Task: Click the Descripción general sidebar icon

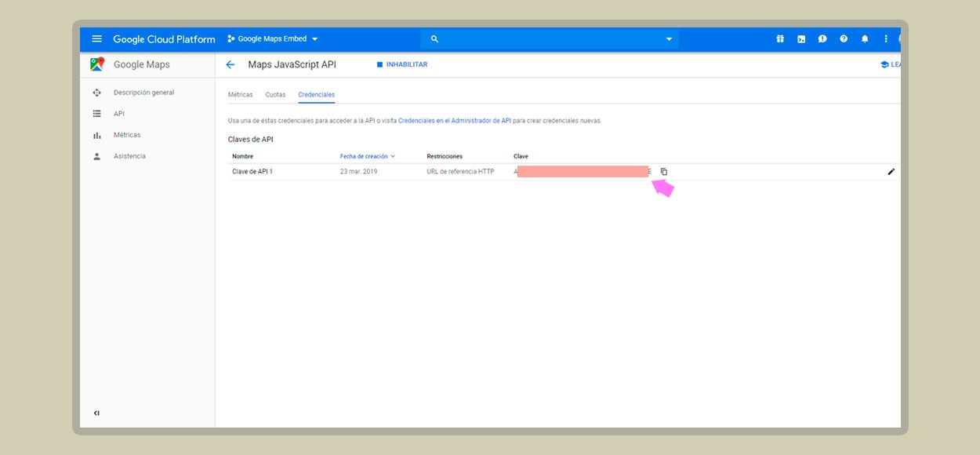Action: (x=97, y=93)
